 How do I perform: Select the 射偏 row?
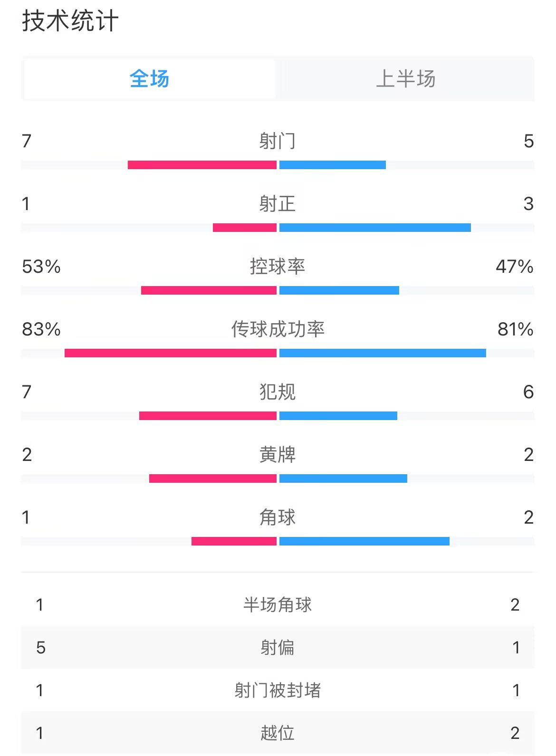[x=278, y=647]
